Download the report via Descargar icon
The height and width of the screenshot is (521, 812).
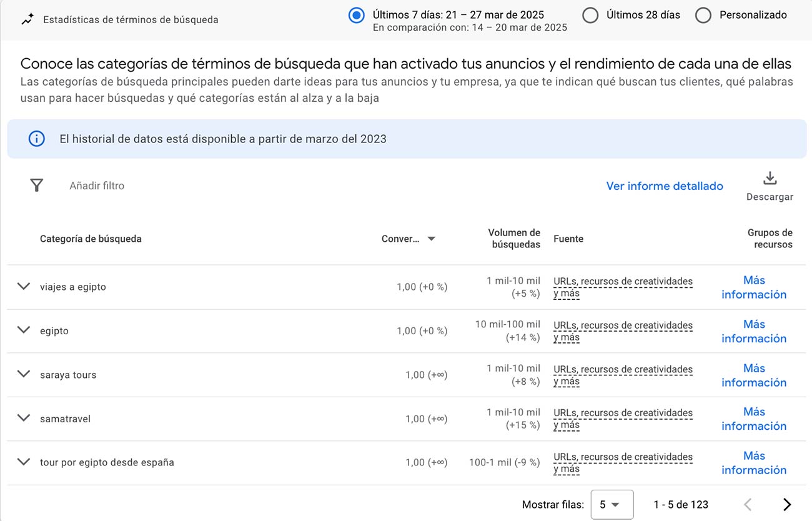(770, 179)
